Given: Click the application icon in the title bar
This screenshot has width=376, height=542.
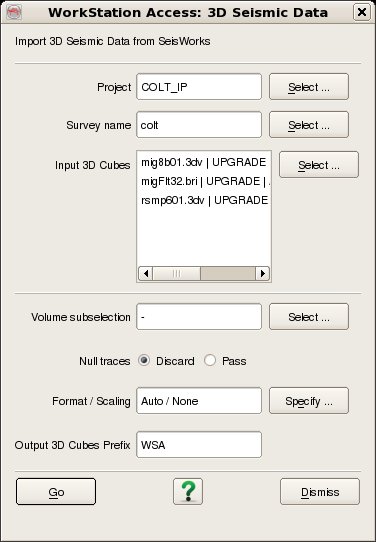Looking at the screenshot, I should [14, 12].
